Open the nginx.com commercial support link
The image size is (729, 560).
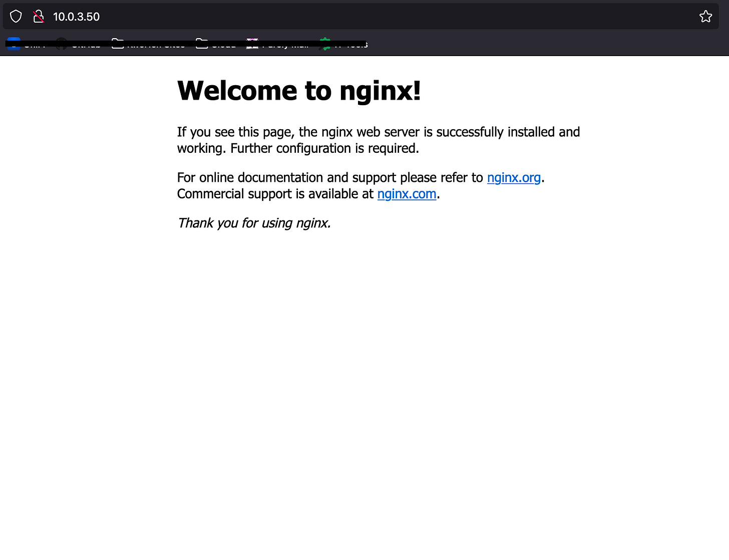(x=407, y=194)
